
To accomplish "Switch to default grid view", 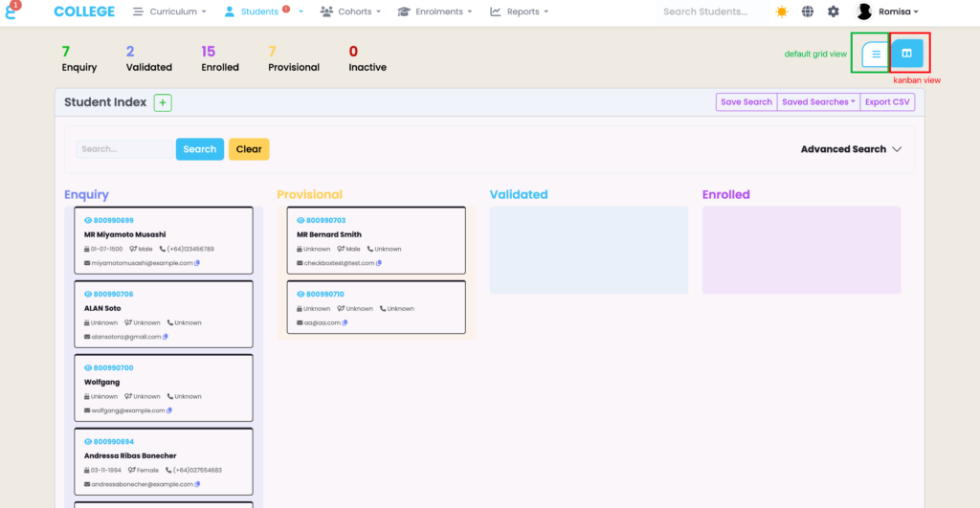I will pos(875,55).
